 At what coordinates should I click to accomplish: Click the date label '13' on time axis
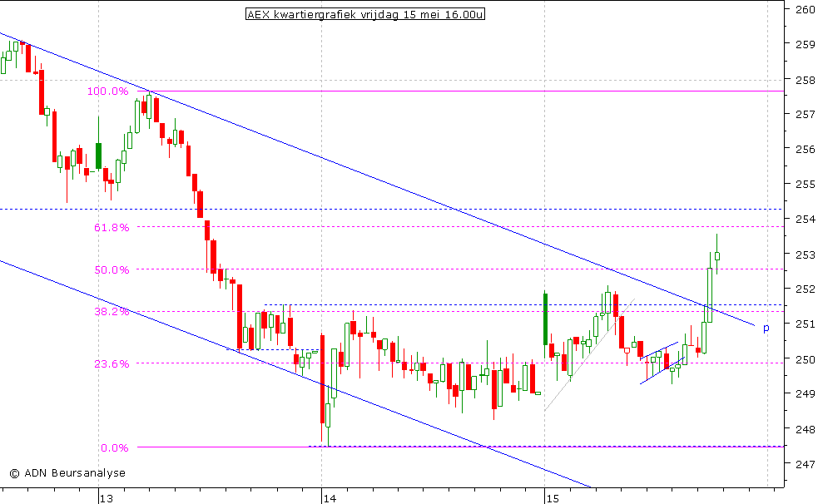coord(107,499)
